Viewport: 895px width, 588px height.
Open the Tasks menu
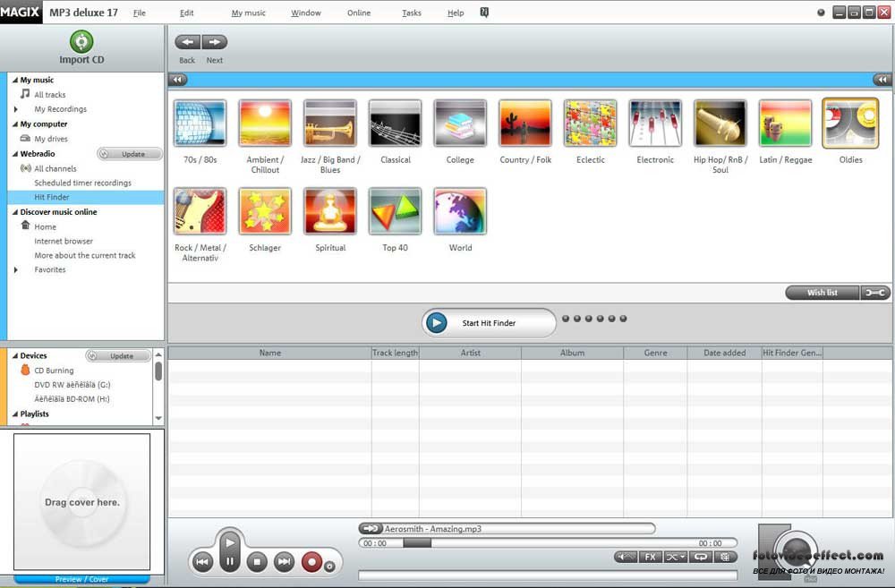coord(412,13)
